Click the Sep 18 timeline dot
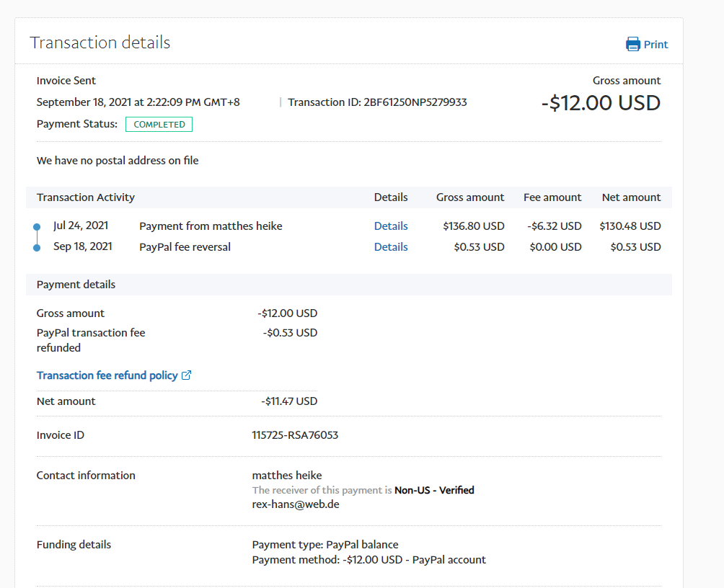 pos(37,248)
